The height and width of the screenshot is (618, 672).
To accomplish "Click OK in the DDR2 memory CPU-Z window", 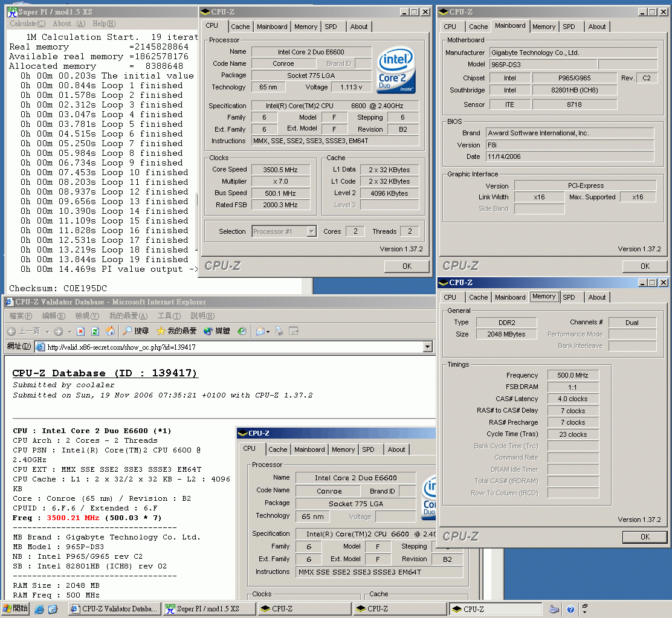I will [x=645, y=536].
